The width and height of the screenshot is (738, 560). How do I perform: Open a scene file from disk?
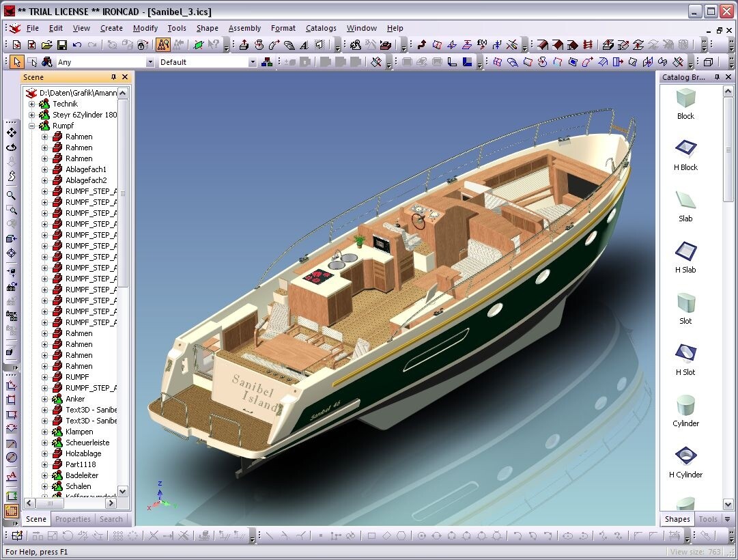46,44
